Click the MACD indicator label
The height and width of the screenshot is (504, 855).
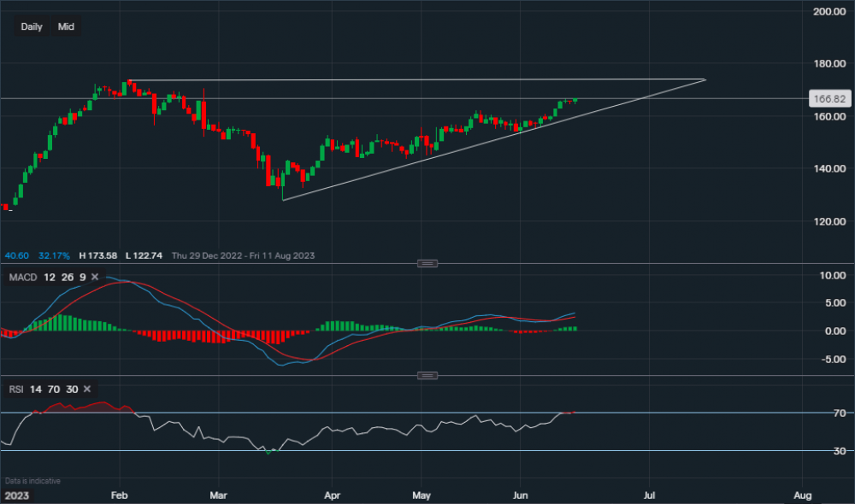(22, 277)
